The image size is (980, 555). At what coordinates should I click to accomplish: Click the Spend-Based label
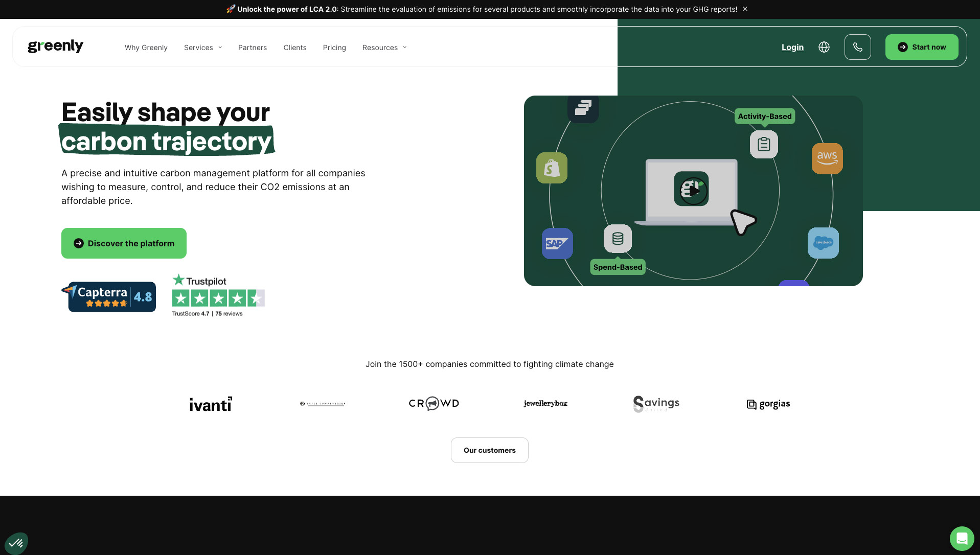tap(618, 267)
